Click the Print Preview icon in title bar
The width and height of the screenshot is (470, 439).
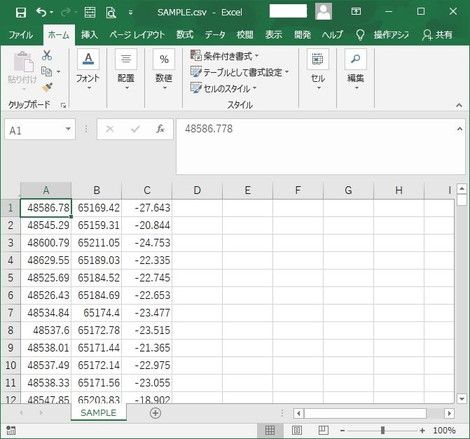click(x=111, y=13)
